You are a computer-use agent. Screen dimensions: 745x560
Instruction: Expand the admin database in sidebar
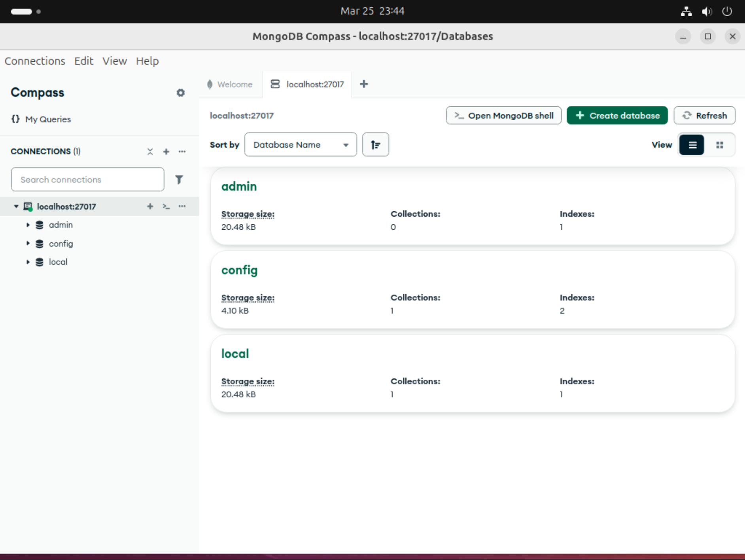[28, 225]
